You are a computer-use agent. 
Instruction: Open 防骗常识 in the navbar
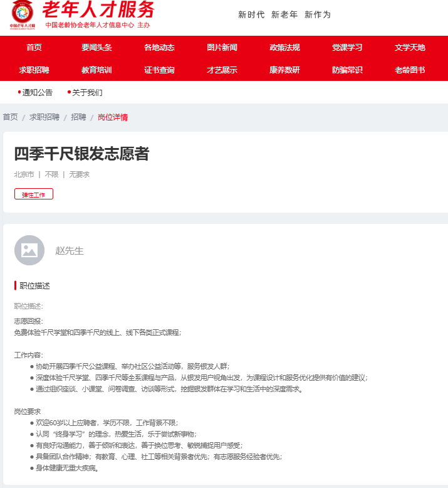[x=347, y=70]
